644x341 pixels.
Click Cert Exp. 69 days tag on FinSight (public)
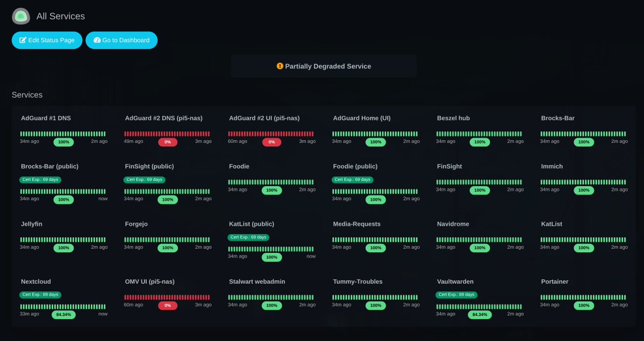click(x=144, y=179)
